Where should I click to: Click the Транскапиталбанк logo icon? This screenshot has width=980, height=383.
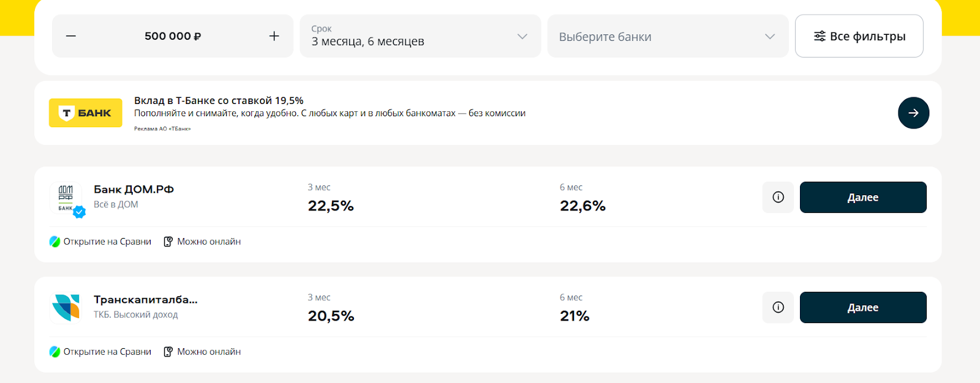[x=66, y=307]
